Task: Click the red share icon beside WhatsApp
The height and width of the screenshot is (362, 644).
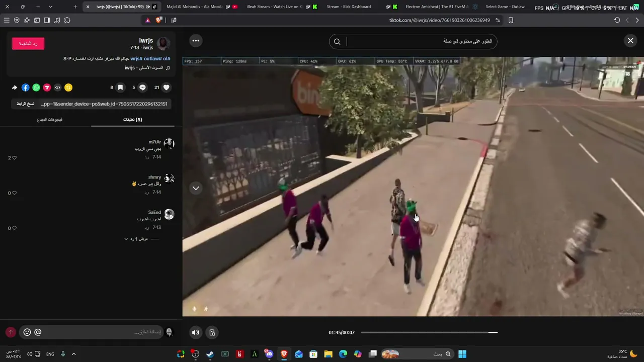Action: coord(47,87)
